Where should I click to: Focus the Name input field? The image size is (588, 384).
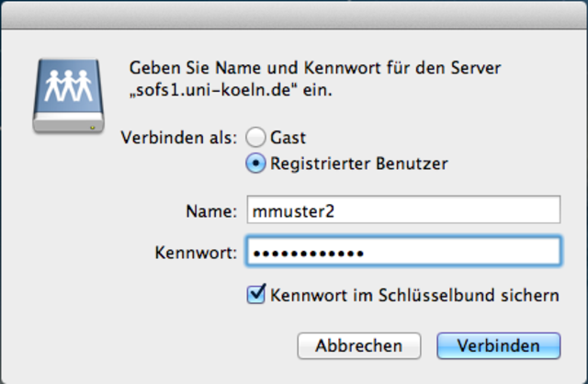[403, 209]
